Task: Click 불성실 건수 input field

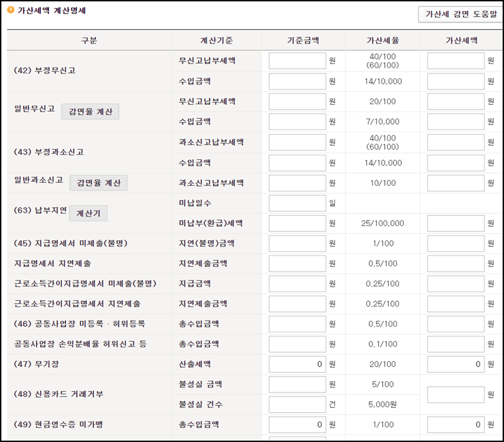Action: pos(298,405)
